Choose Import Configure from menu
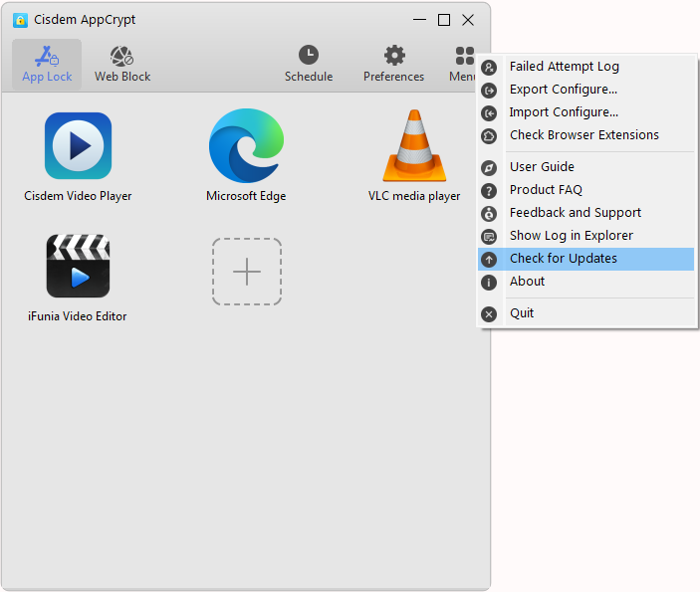 564,112
